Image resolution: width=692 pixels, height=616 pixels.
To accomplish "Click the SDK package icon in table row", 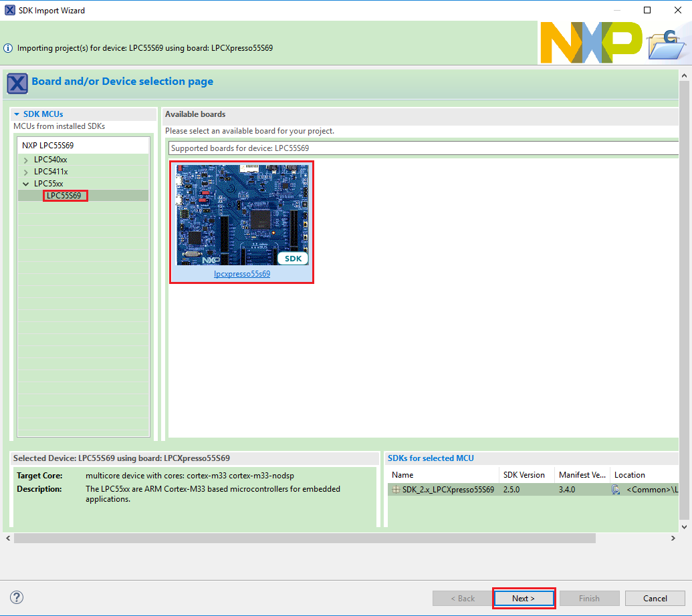I will [x=396, y=490].
